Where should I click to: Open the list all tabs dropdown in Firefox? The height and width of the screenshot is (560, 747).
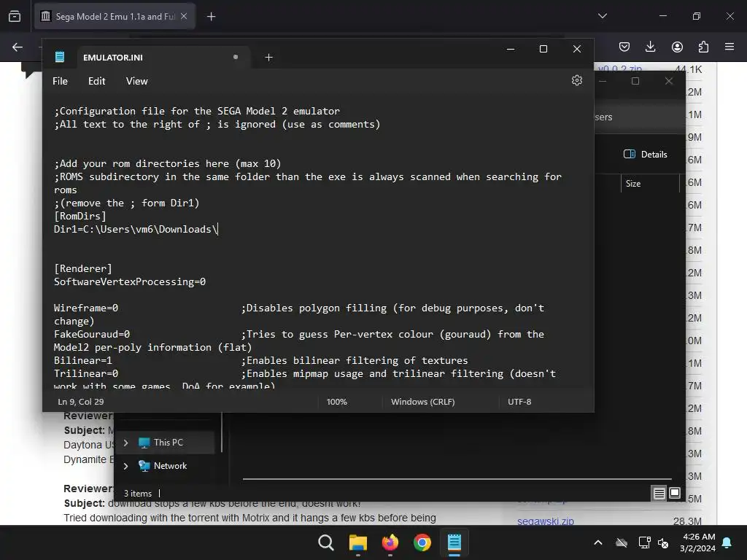pos(602,16)
